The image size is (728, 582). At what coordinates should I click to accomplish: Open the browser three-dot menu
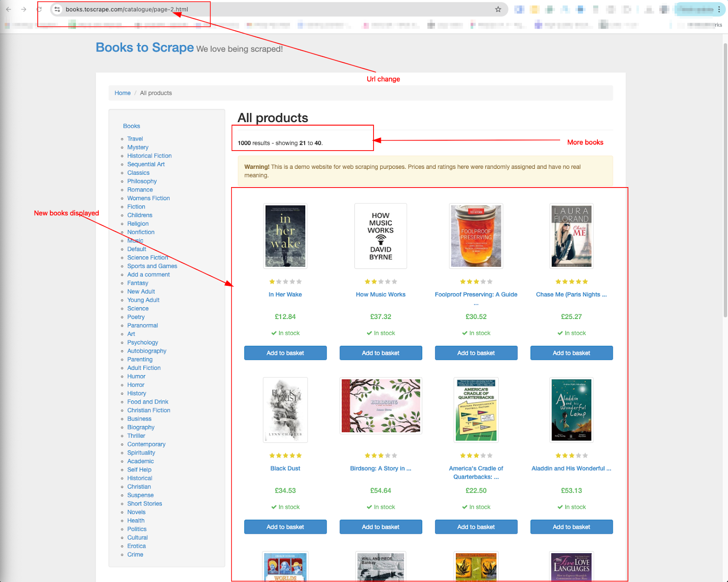pyautogui.click(x=719, y=9)
